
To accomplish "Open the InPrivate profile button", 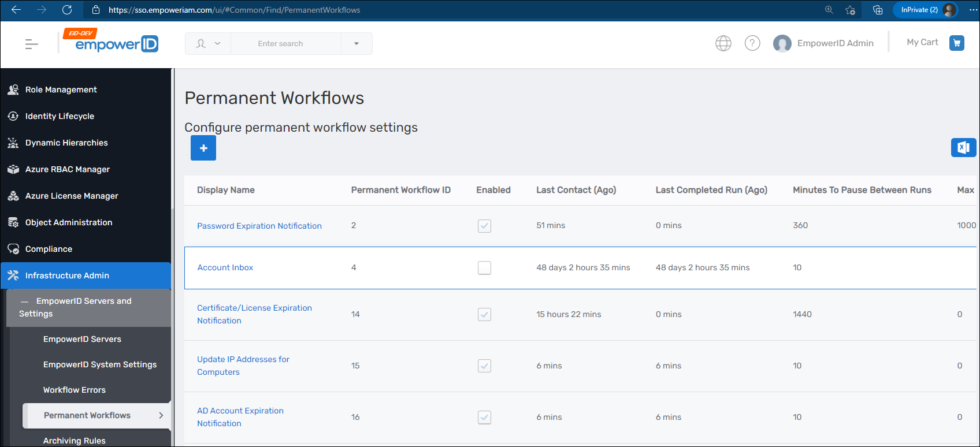I will [x=925, y=10].
